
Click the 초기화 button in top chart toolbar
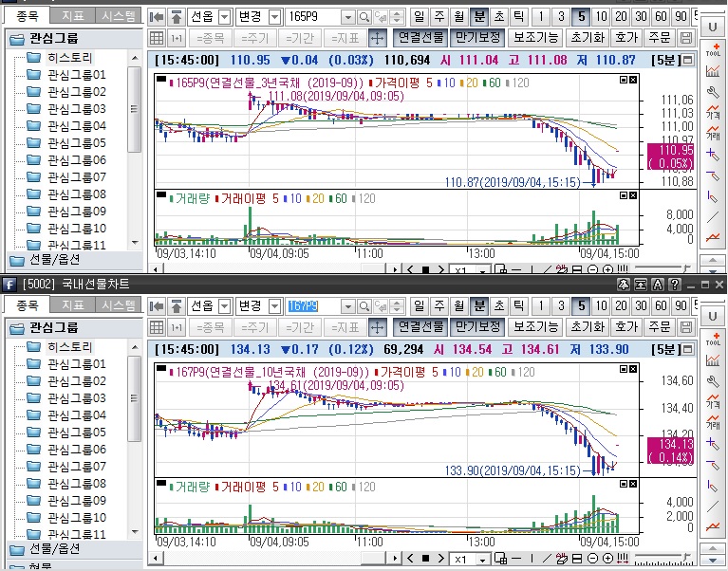587,38
